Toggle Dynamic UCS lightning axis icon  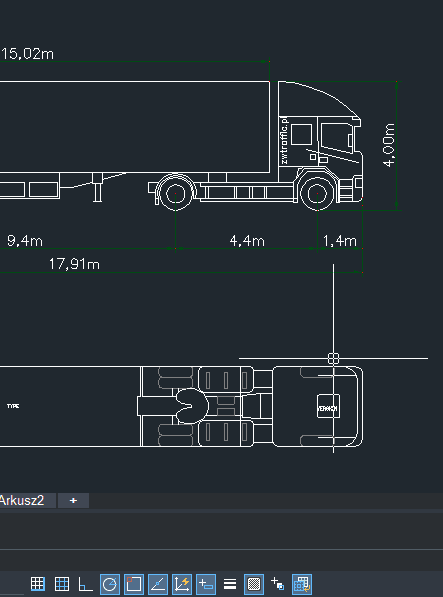pos(182,584)
